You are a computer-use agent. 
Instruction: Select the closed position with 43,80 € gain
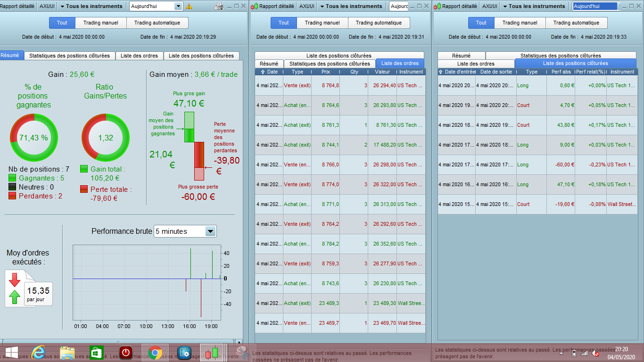tap(537, 125)
